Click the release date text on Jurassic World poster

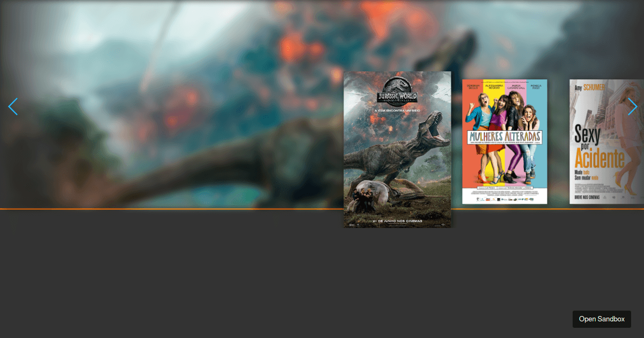pyautogui.click(x=398, y=219)
